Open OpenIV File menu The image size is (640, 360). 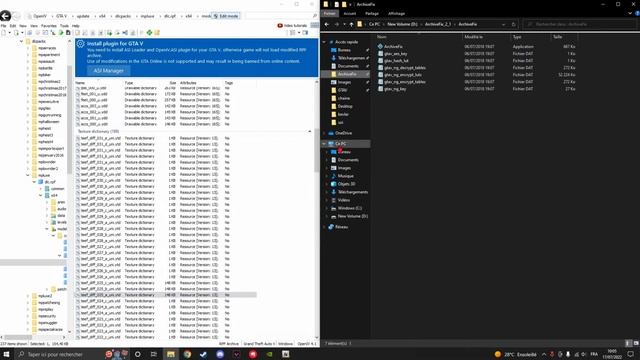(3, 26)
